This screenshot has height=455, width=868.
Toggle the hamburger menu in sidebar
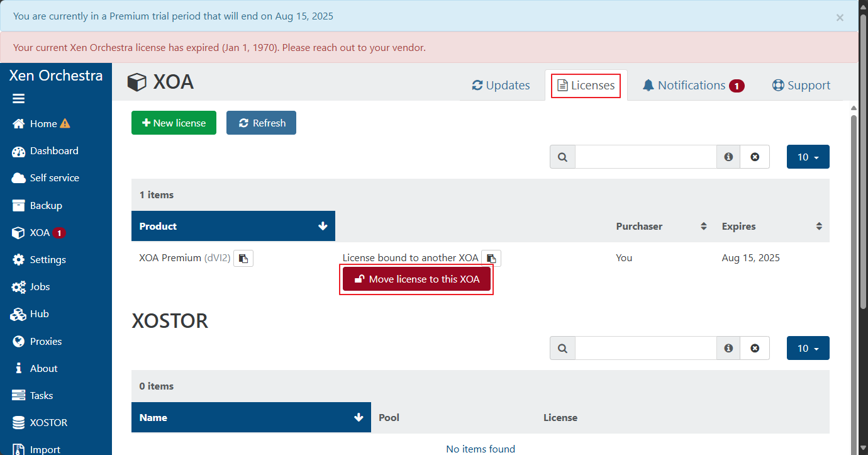[18, 99]
